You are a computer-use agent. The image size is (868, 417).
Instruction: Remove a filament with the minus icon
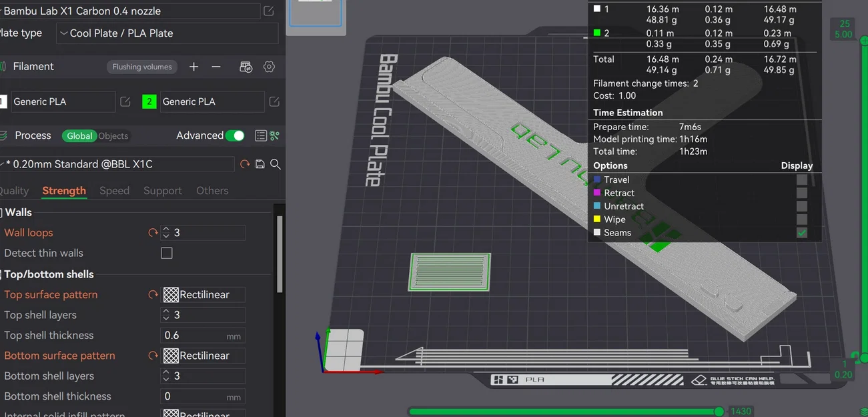(216, 67)
